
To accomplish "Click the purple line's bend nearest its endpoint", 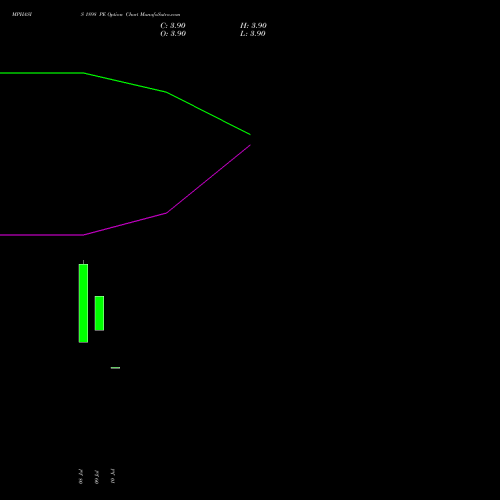I will coord(166,213).
